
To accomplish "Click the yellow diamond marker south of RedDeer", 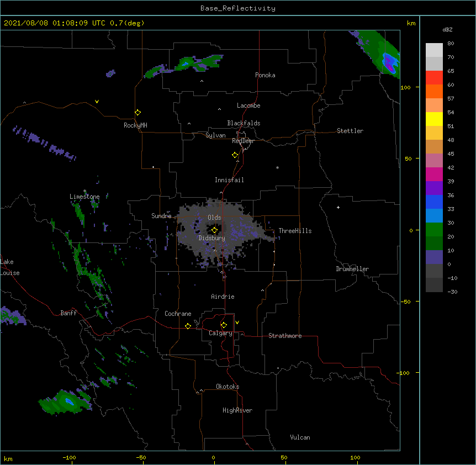I will (x=235, y=155).
